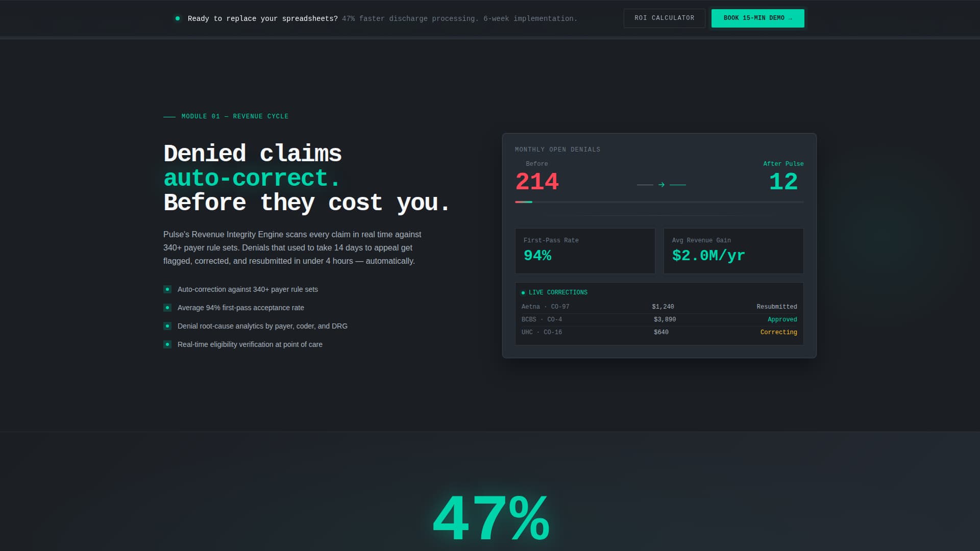Select the BCBS · CO-4 row label
980x551 pixels.
tap(542, 319)
